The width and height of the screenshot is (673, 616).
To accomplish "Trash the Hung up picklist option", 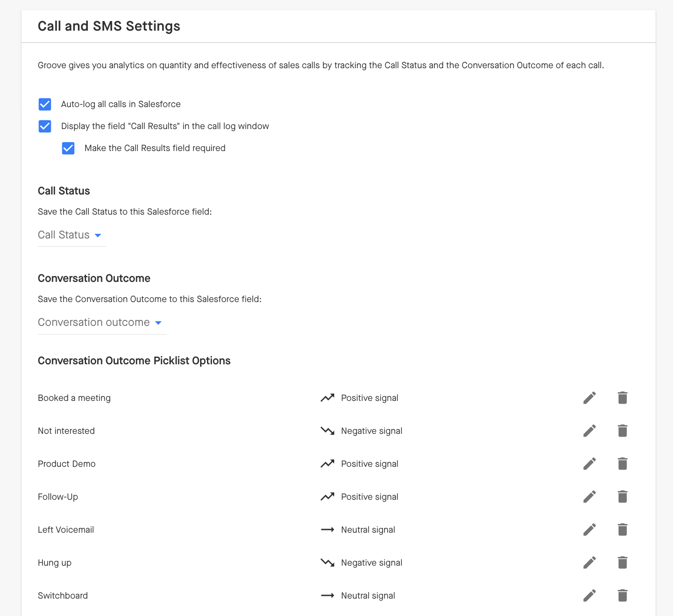I will (x=622, y=562).
